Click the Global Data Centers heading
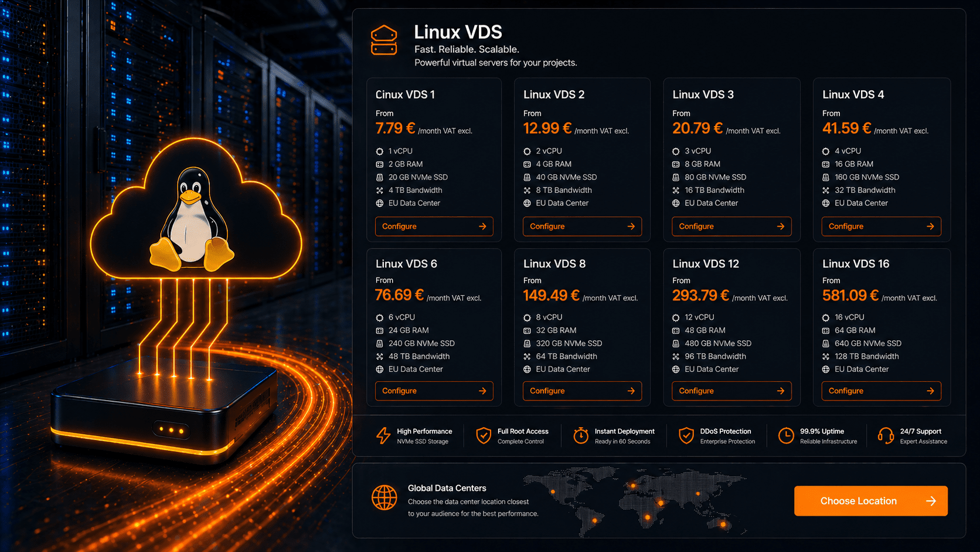Image resolution: width=980 pixels, height=552 pixels. (x=447, y=488)
